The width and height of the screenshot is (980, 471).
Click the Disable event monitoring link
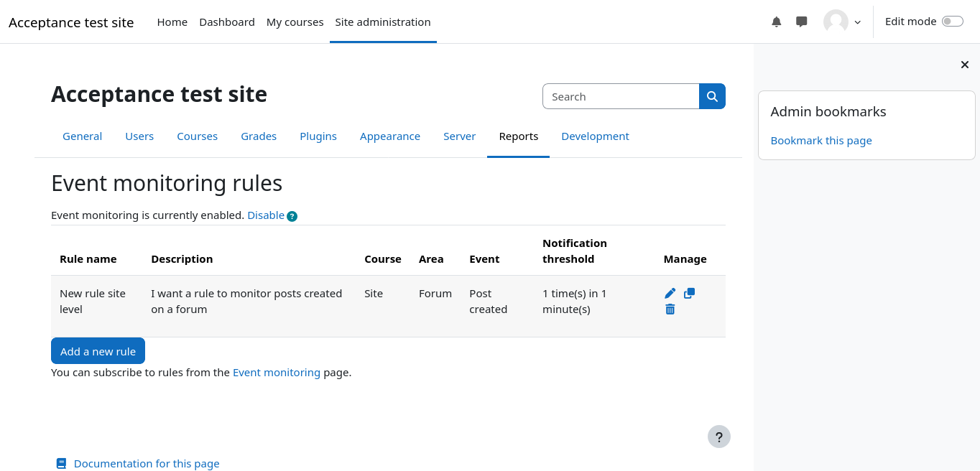pyautogui.click(x=266, y=215)
